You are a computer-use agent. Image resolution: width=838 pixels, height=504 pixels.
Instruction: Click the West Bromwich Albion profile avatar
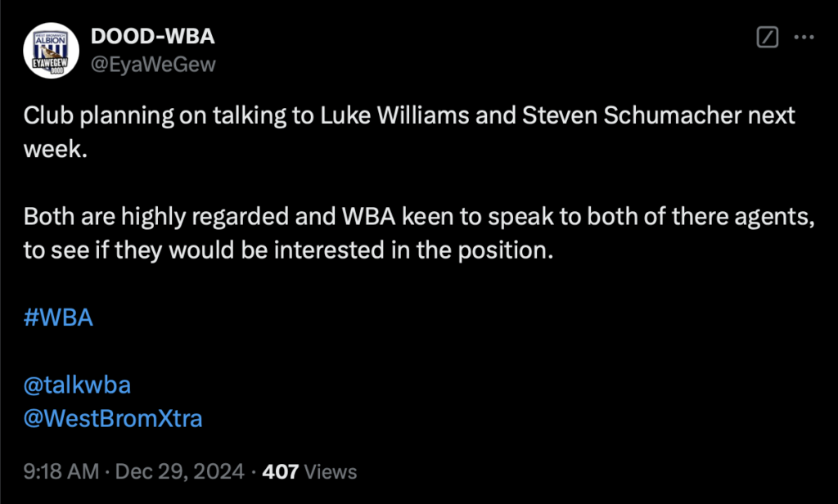point(50,51)
